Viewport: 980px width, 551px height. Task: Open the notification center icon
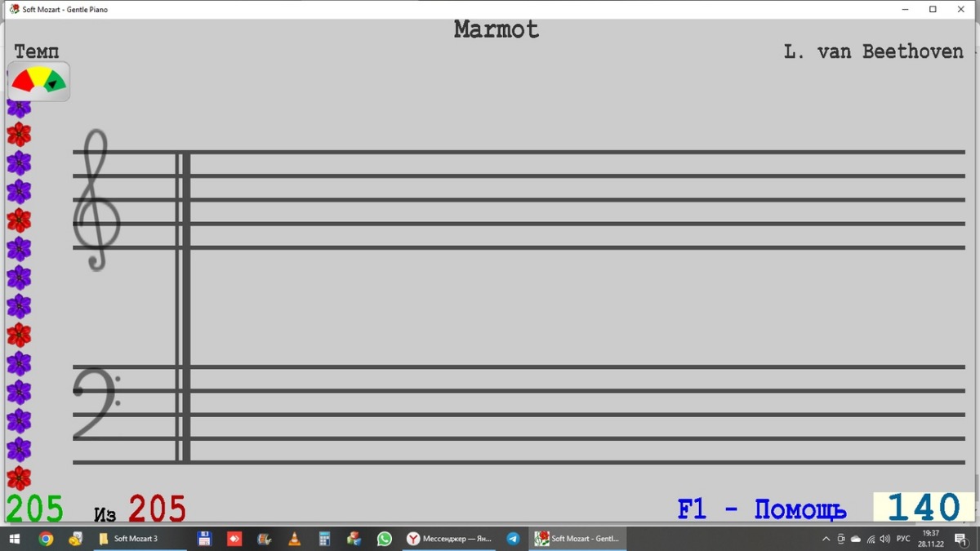(x=961, y=539)
